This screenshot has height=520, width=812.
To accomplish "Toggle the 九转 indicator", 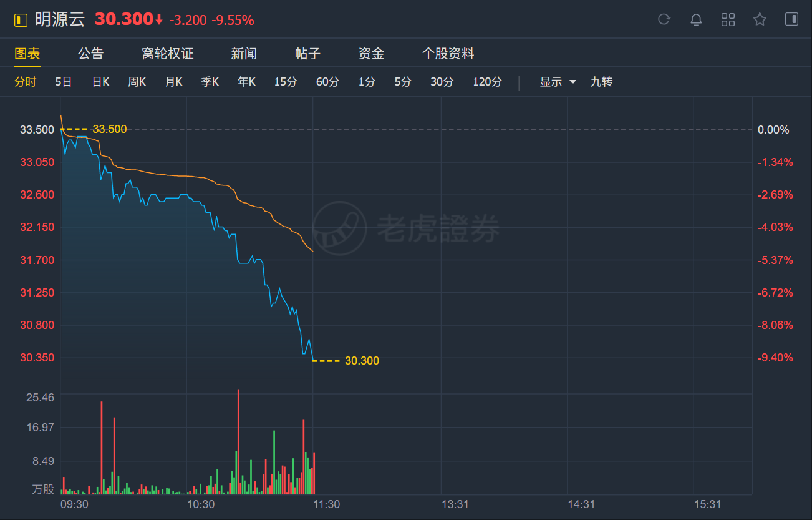I will (x=601, y=82).
